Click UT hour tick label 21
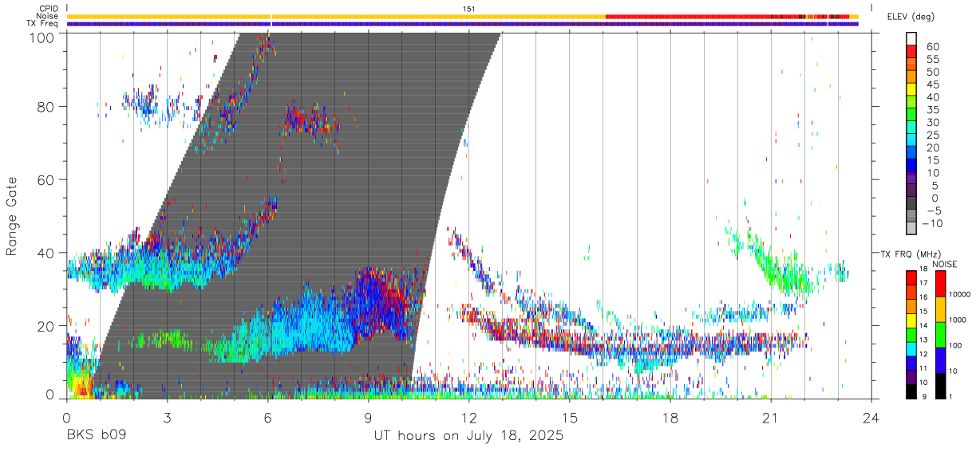Viewport: 980px width, 452px height. (x=771, y=417)
